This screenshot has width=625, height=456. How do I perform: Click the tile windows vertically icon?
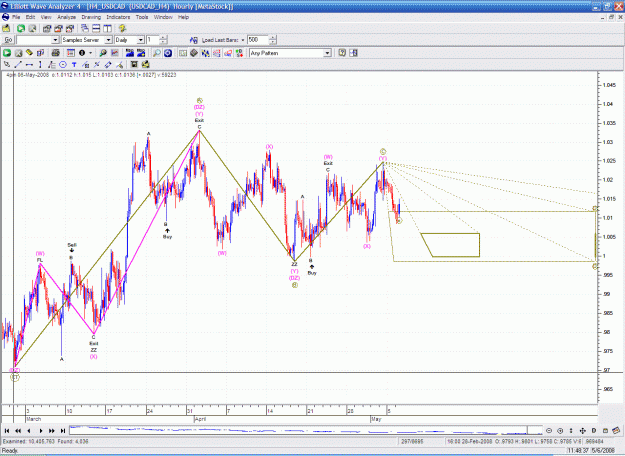(x=108, y=28)
